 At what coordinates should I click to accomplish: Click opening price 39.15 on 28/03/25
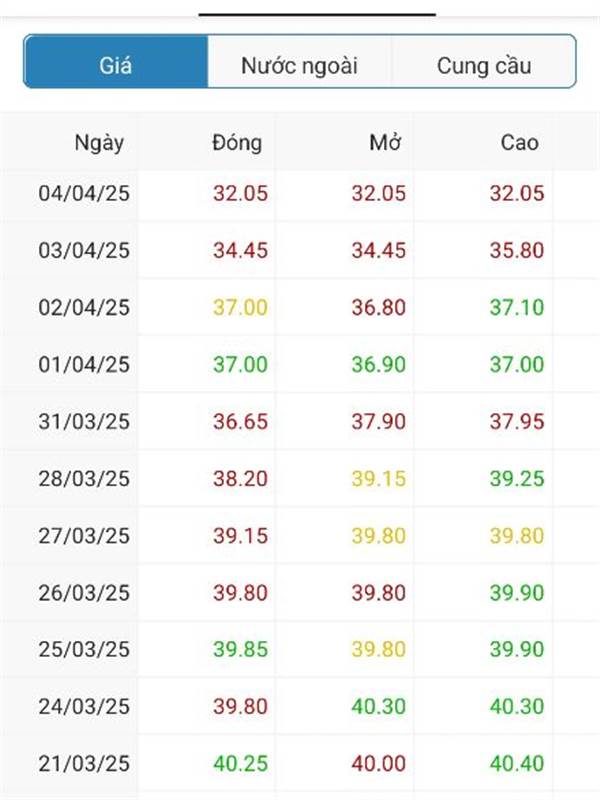(378, 479)
